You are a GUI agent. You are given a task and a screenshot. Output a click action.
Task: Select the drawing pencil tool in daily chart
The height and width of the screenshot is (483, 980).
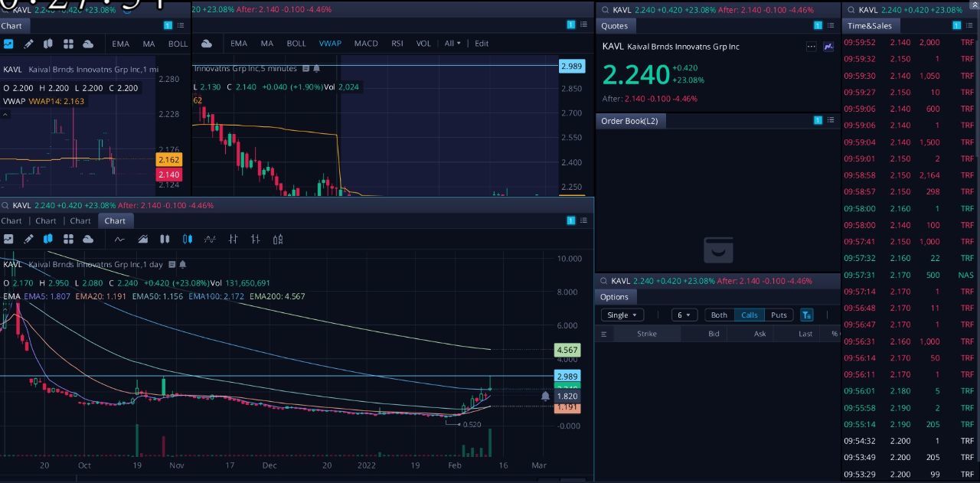(x=28, y=239)
